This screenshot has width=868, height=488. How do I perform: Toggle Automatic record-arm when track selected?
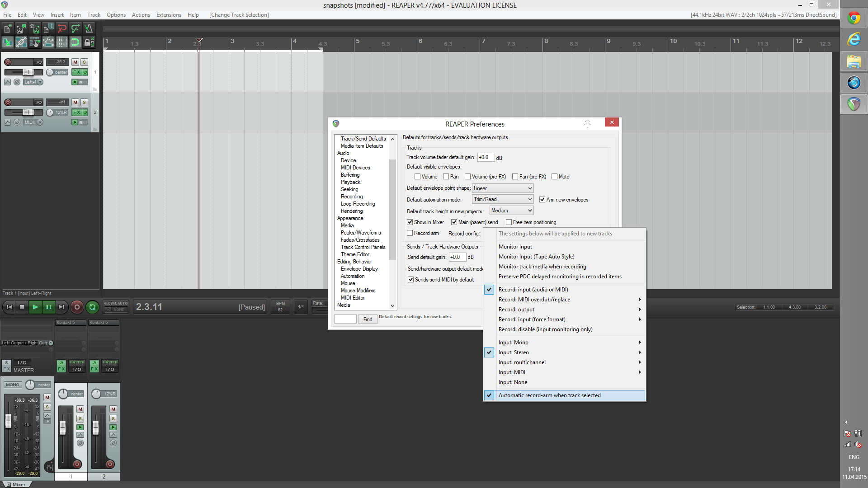pos(565,395)
